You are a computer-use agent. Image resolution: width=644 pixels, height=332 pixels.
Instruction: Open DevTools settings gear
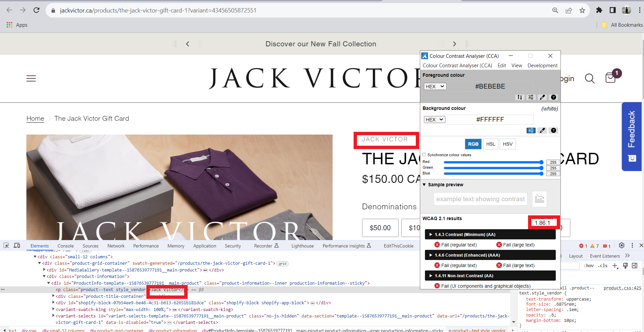tap(621, 246)
